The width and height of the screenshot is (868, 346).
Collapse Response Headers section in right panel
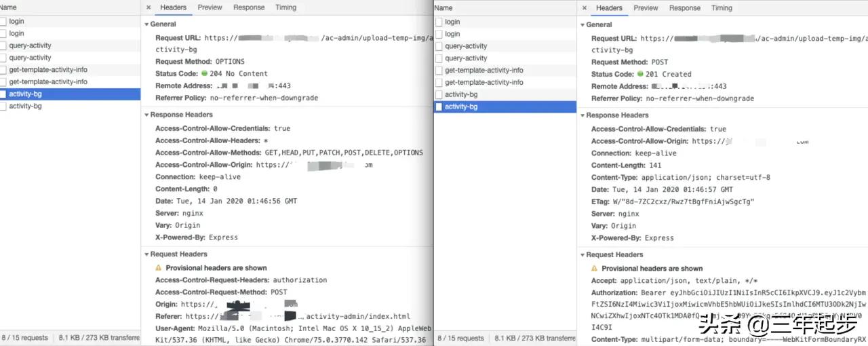(x=583, y=115)
